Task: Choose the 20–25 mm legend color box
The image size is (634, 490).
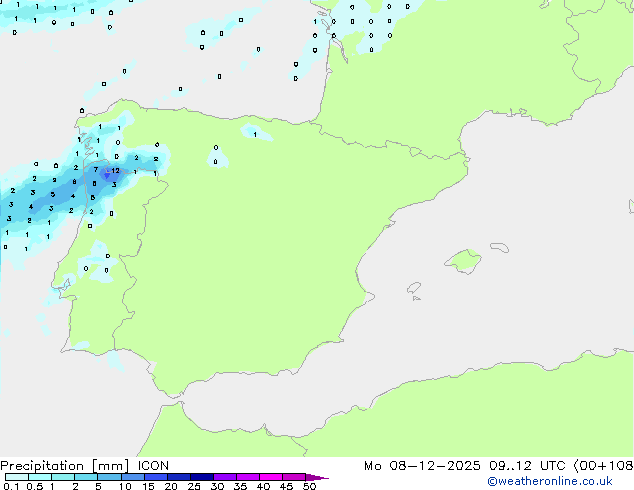Action: point(178,477)
